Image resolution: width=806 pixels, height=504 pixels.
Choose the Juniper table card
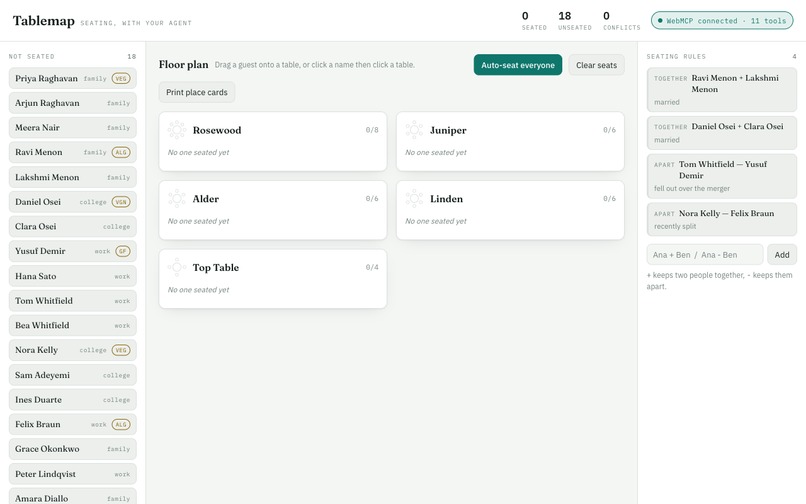[x=510, y=141]
